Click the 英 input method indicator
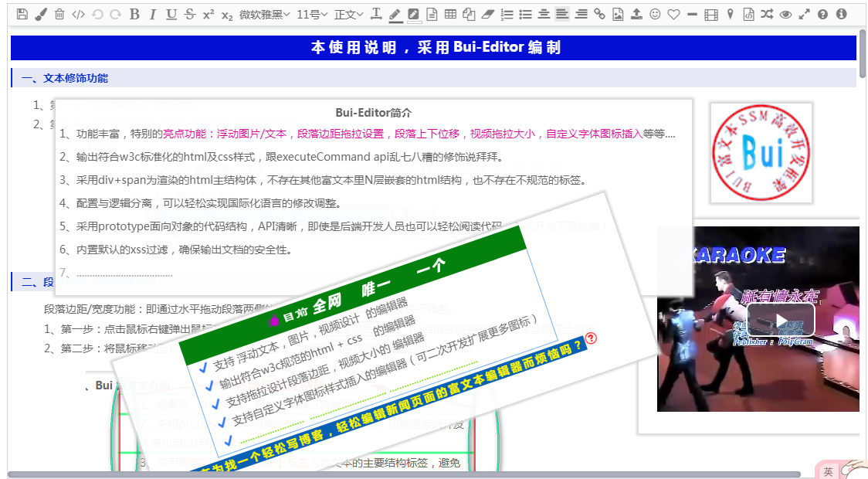This screenshot has height=479, width=868. click(x=828, y=471)
